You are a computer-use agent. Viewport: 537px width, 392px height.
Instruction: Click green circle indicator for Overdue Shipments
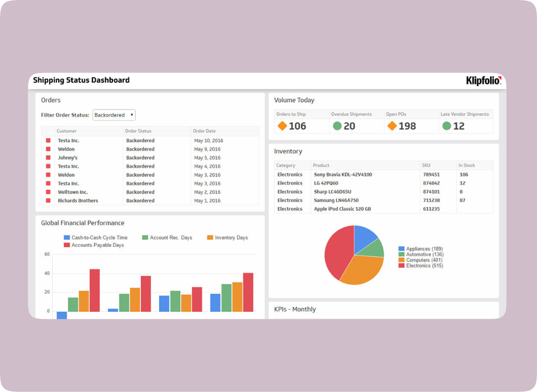[337, 126]
